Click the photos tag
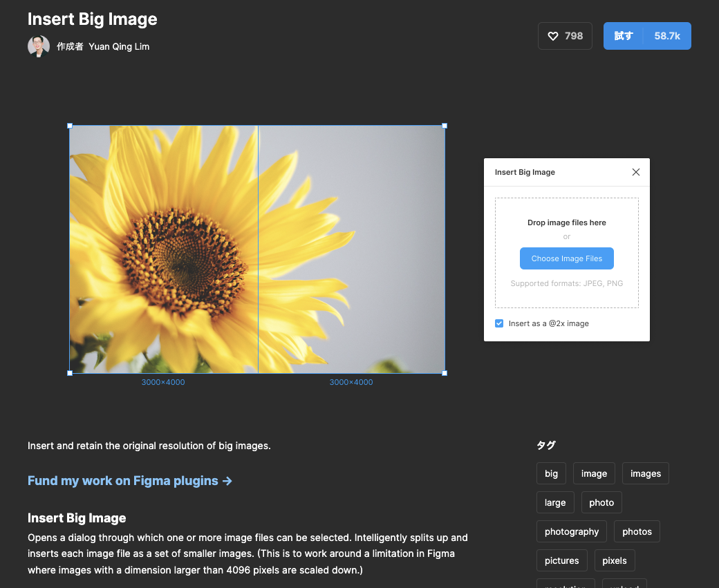This screenshot has width=719, height=588. [x=636, y=531]
